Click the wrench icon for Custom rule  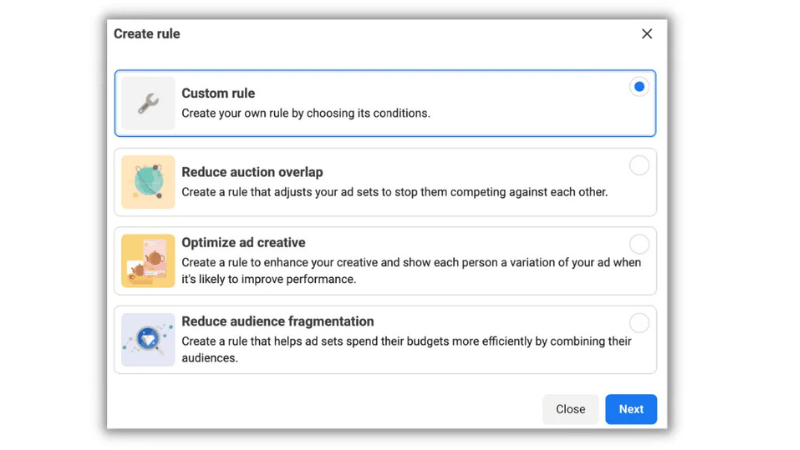pos(148,103)
